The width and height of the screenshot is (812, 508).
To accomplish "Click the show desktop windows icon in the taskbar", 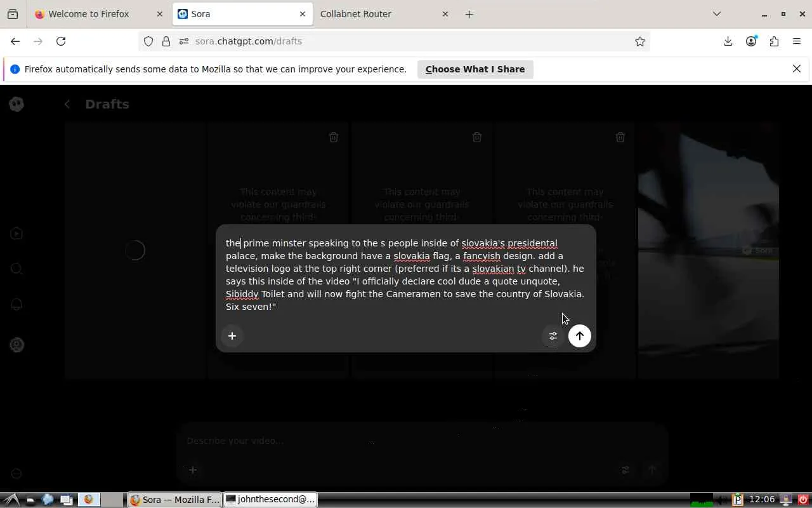I will (x=67, y=500).
